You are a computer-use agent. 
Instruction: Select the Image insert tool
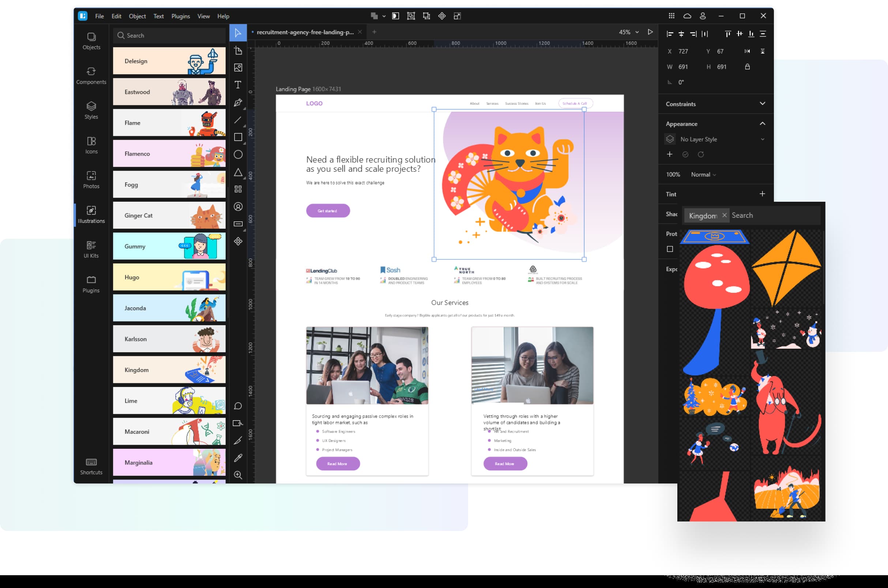click(x=238, y=68)
